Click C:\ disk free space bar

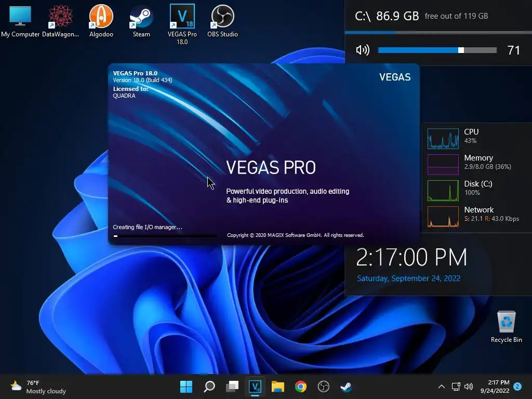point(438,33)
